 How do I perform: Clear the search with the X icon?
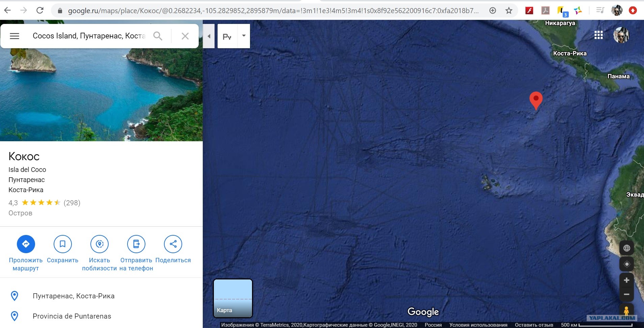coord(185,36)
